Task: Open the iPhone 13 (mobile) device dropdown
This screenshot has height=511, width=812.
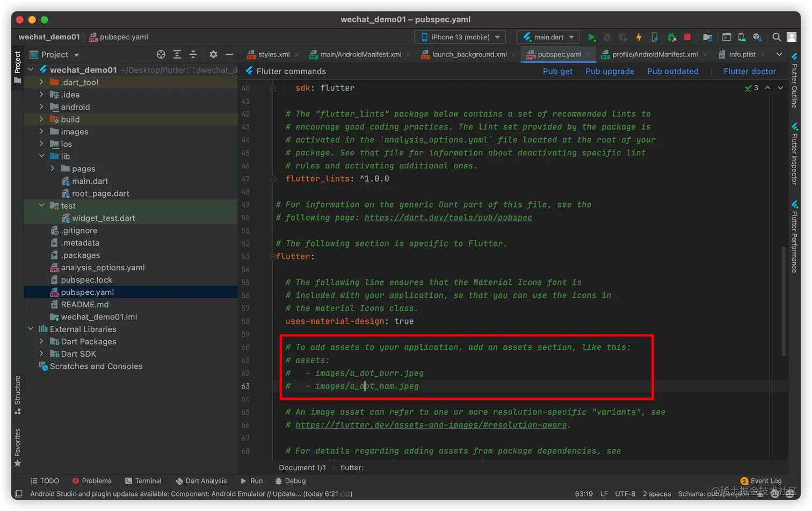Action: [461, 37]
